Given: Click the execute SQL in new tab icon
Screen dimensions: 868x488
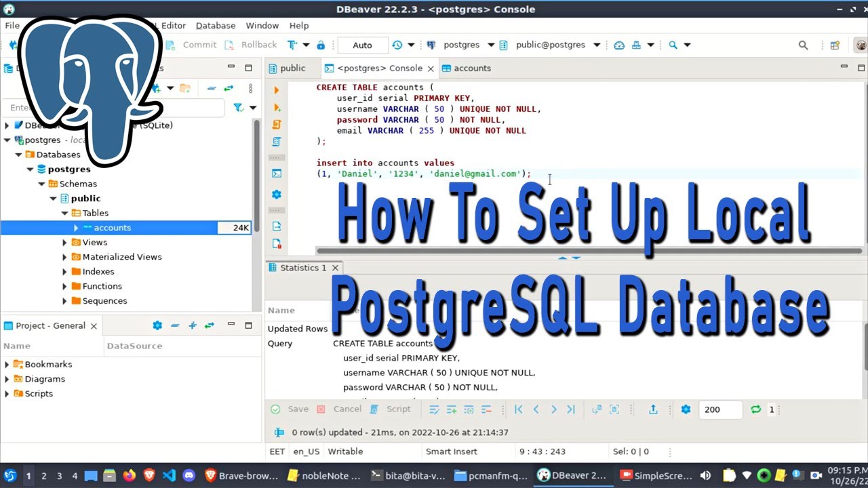Looking at the screenshot, I should [x=276, y=107].
